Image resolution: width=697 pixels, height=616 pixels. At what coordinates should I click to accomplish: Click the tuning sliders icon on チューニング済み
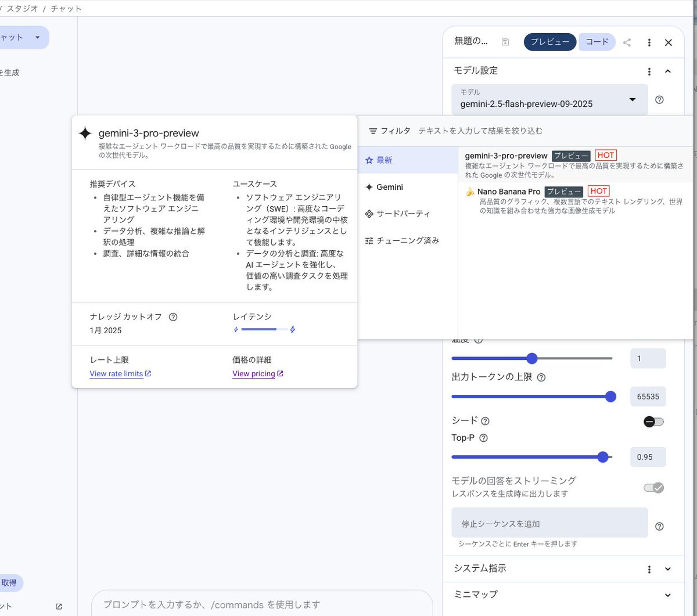369,240
